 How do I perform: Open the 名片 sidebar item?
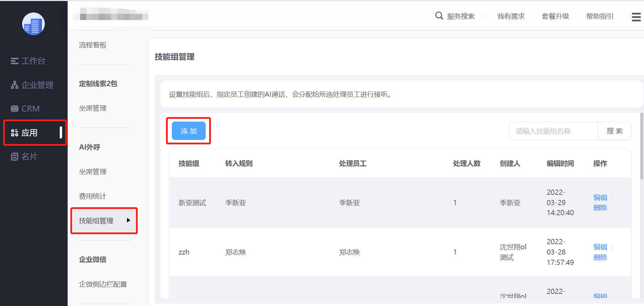click(24, 156)
